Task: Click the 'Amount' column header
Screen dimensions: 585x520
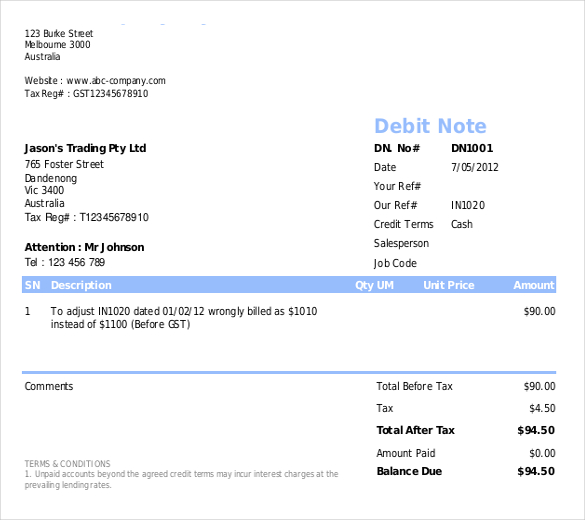Action: [534, 285]
